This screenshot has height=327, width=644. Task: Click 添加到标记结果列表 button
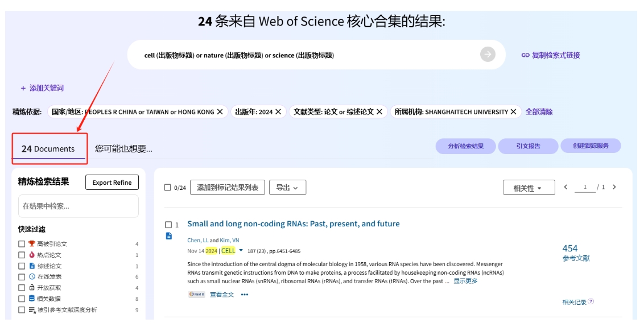tap(228, 187)
